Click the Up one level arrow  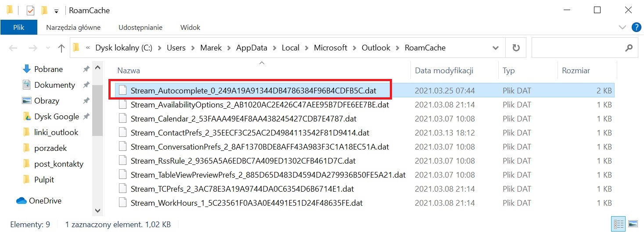61,48
